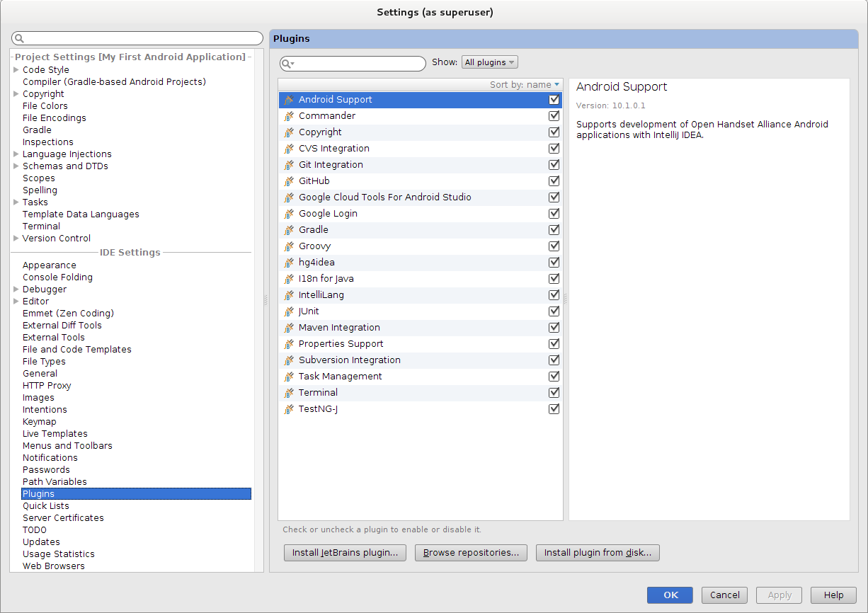Click the IntelliLang plugin icon
The image size is (868, 613).
coord(289,295)
